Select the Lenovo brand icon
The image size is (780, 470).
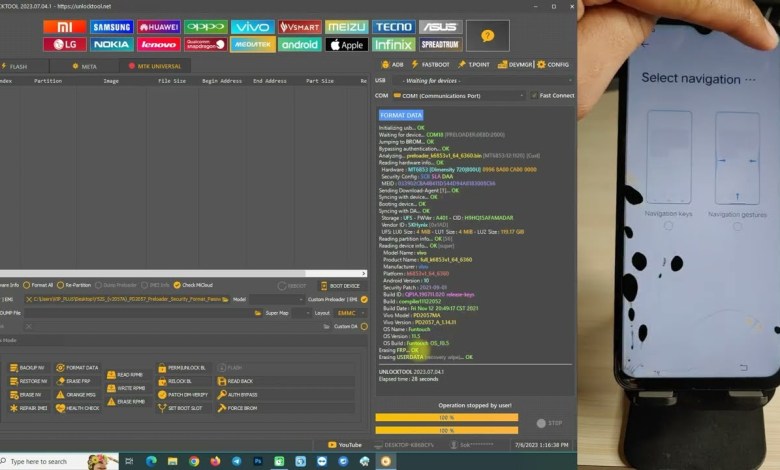tap(159, 45)
